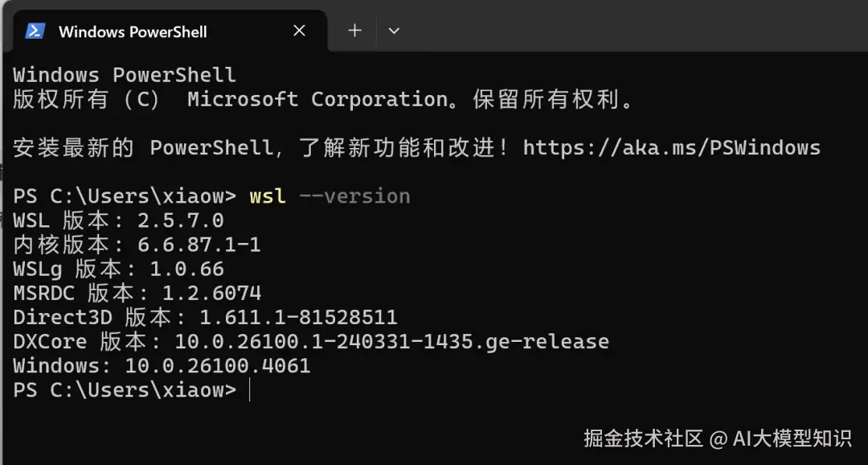
Task: Click the --version argument text
Action: point(354,196)
